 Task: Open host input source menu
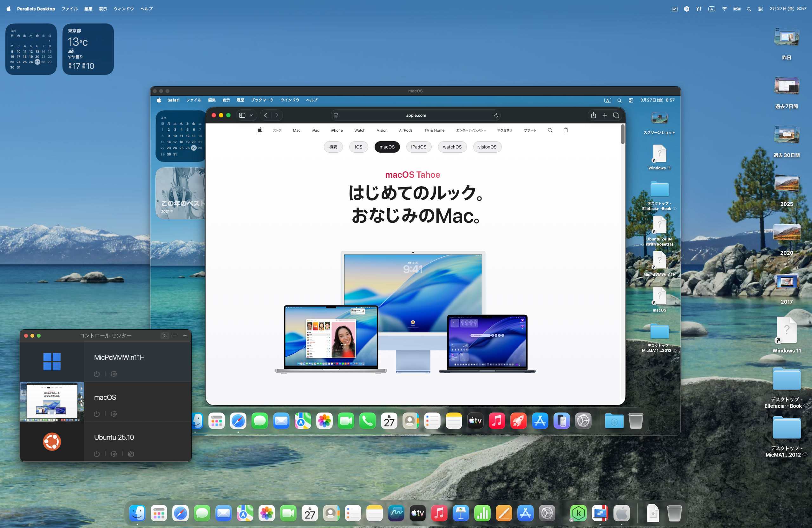711,9
